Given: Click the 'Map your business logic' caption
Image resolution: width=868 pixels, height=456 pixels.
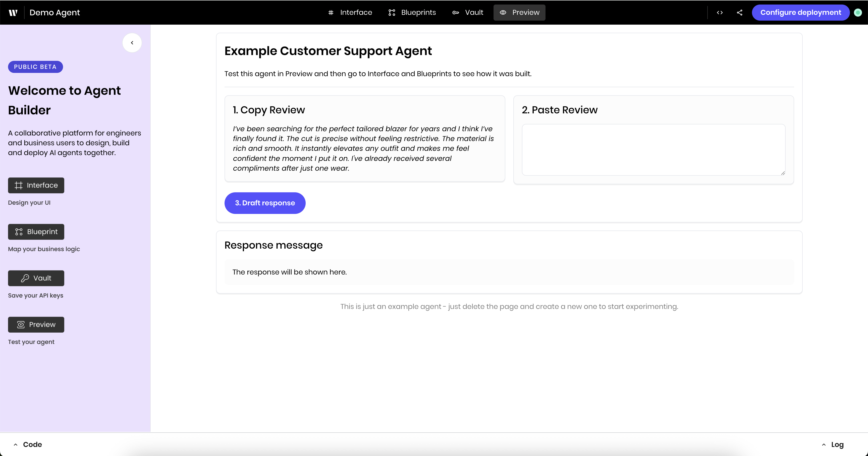Looking at the screenshot, I should pos(44,249).
